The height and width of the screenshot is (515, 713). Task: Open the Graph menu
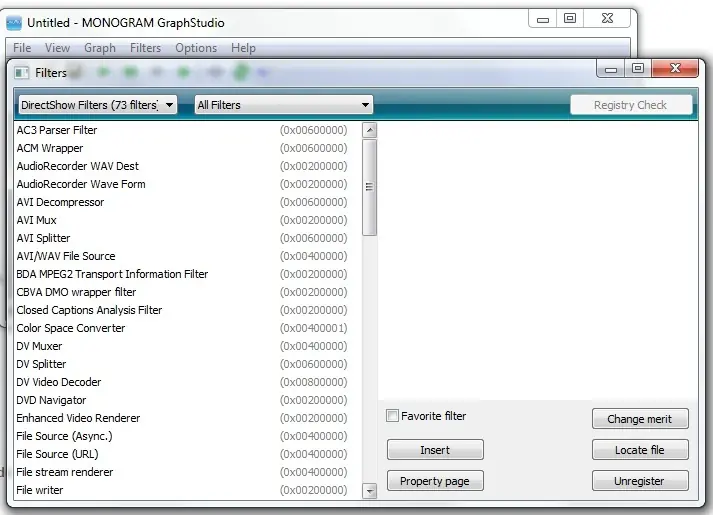pos(100,48)
